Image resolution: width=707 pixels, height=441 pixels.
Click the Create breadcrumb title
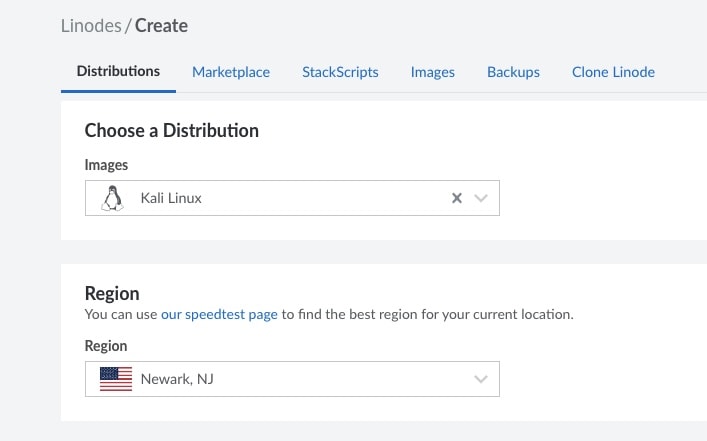tap(161, 25)
